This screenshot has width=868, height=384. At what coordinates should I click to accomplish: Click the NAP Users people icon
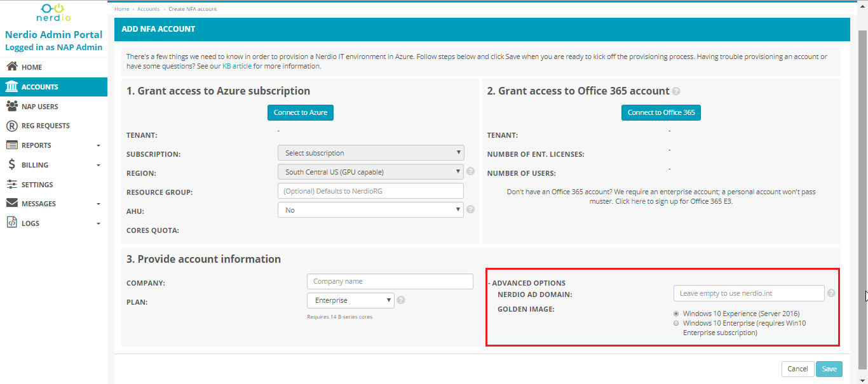(x=11, y=106)
